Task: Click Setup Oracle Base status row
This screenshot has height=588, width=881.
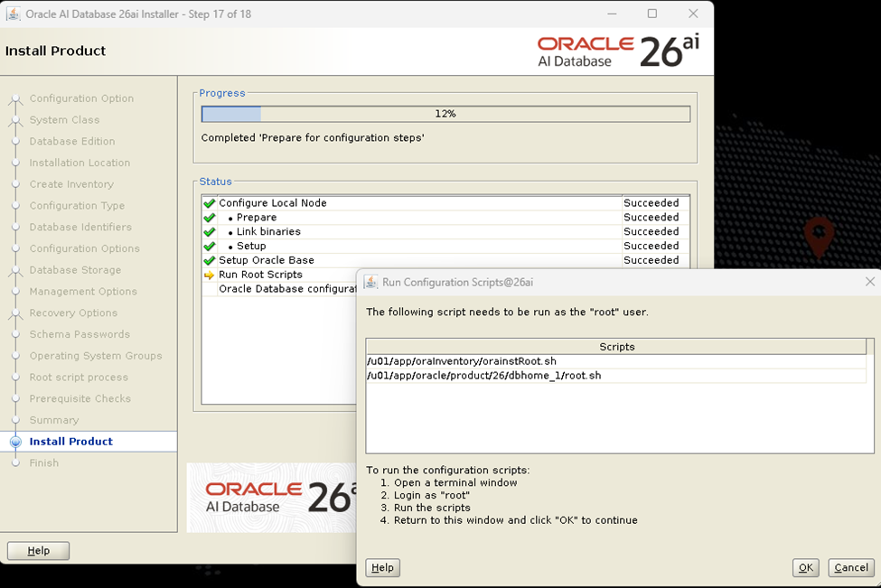Action: pos(445,260)
